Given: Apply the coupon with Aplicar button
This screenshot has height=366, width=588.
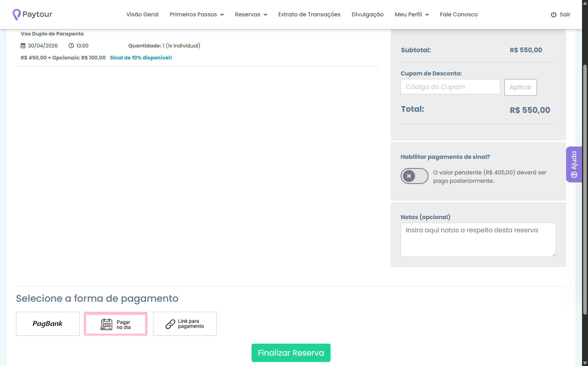Looking at the screenshot, I should (x=521, y=87).
